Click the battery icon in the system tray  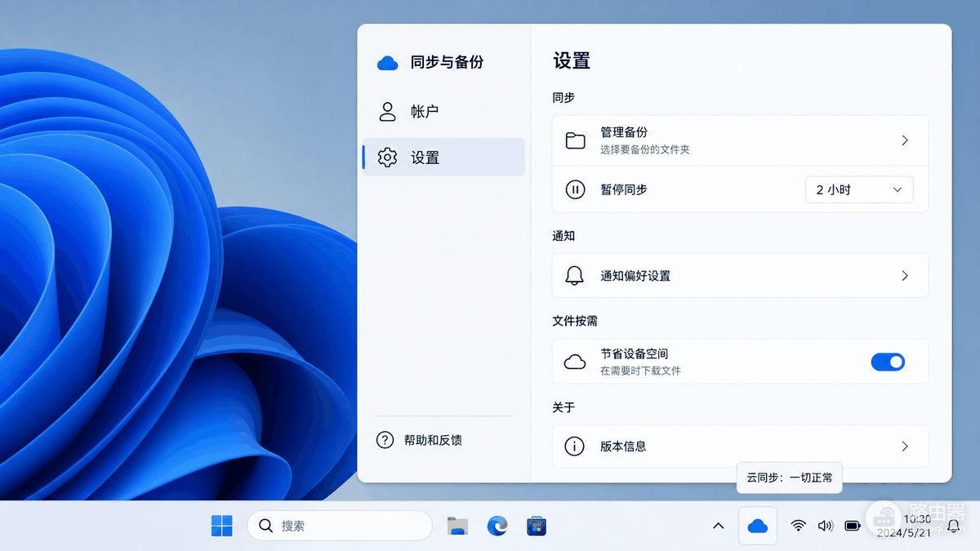pyautogui.click(x=853, y=526)
